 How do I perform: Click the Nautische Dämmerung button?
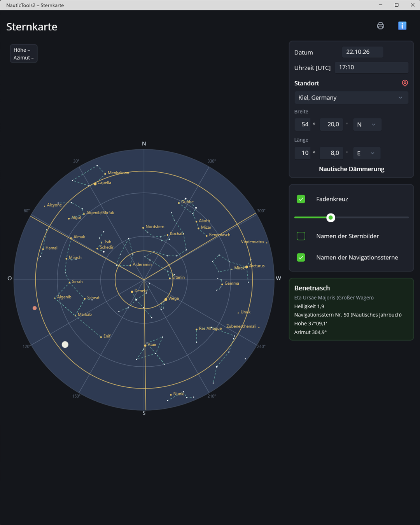352,169
